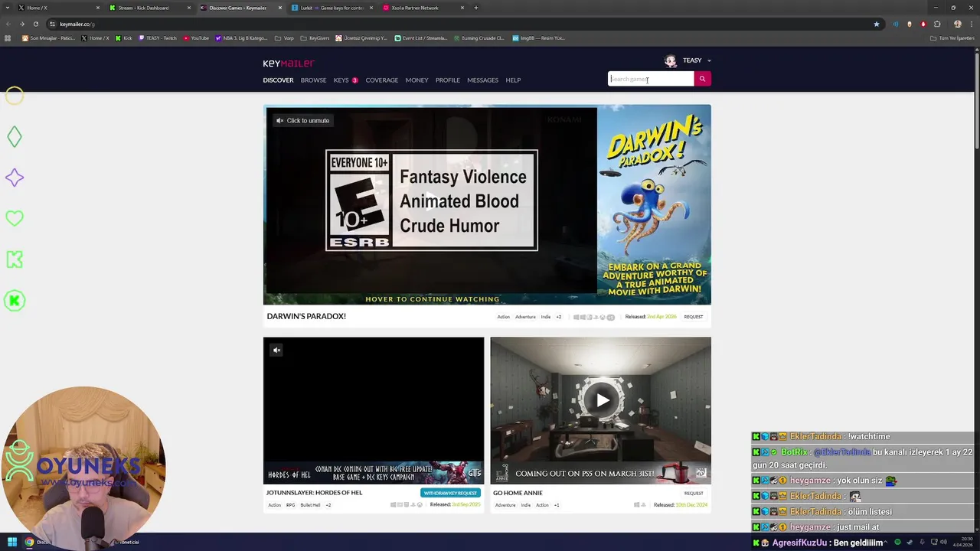The height and width of the screenshot is (551, 980).
Task: Bookmark this page with star icon
Action: click(877, 24)
